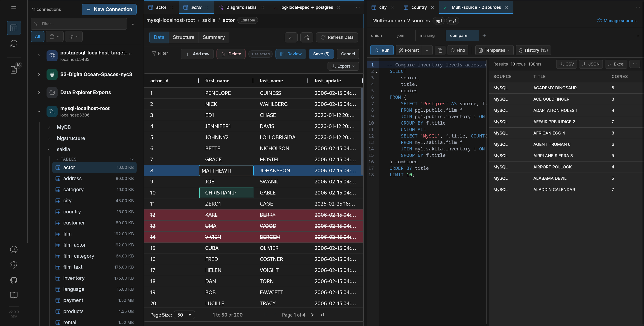Click the sync icon in the left sidebar
This screenshot has width=644, height=326.
(14, 43)
